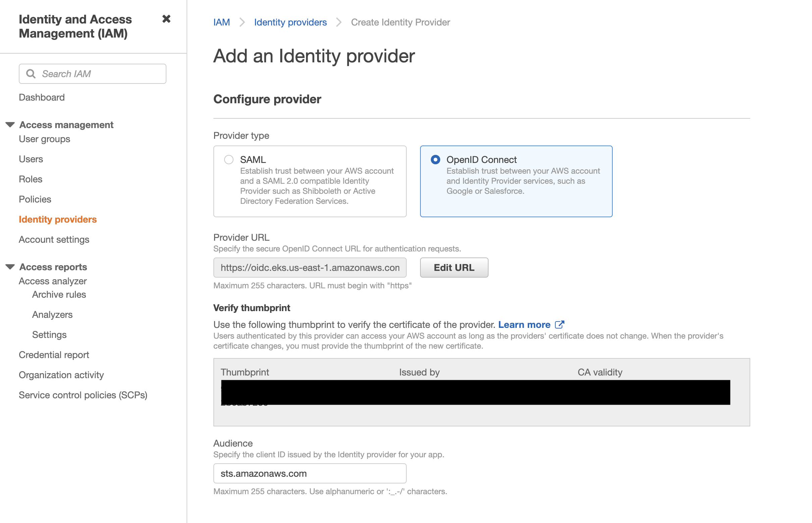812x523 pixels.
Task: Go to Identity providers breadcrumb
Action: click(x=290, y=22)
